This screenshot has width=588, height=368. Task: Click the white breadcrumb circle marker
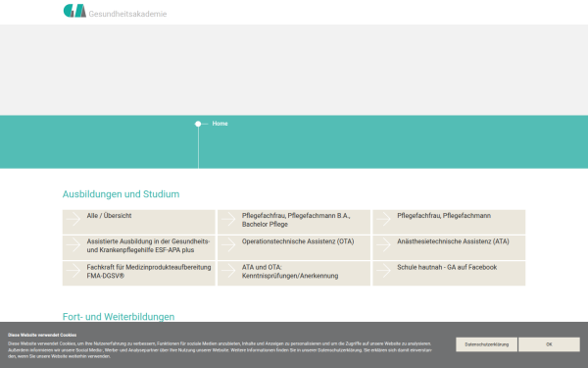click(198, 124)
